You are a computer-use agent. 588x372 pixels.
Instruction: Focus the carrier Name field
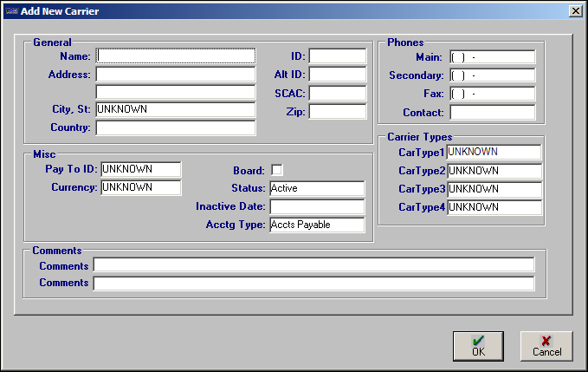click(x=176, y=56)
